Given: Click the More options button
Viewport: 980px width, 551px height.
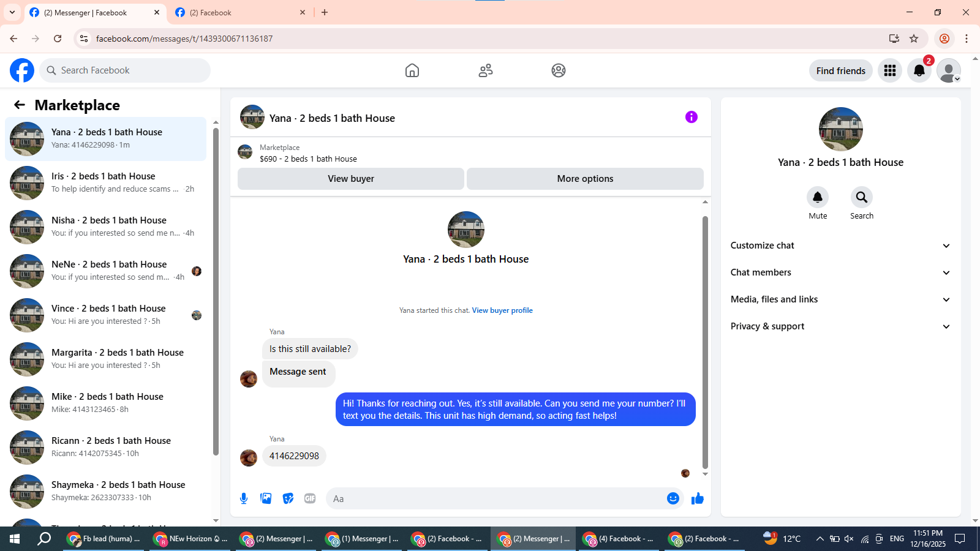Looking at the screenshot, I should [585, 179].
